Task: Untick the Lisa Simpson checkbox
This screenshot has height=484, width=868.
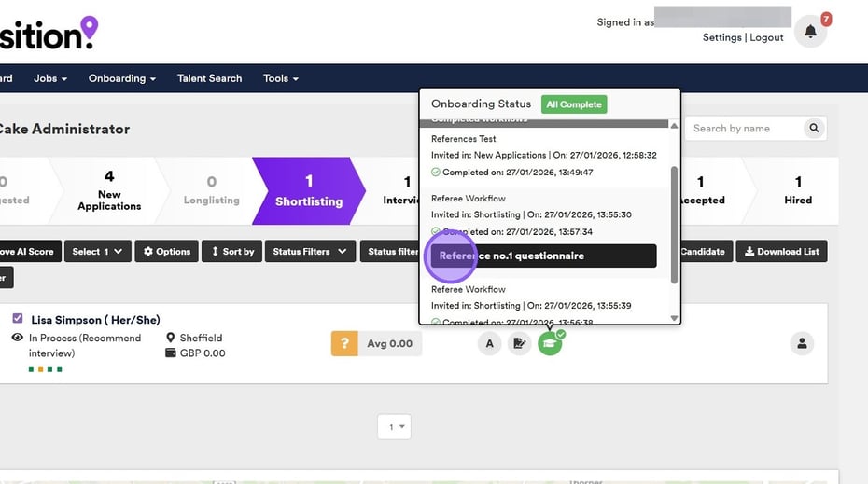Action: (x=18, y=319)
